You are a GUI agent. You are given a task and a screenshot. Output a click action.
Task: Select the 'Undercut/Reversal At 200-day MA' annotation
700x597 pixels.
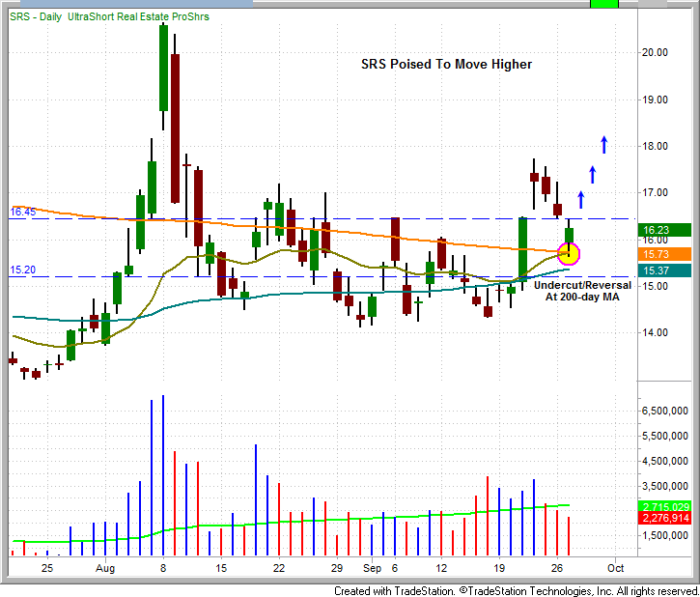coord(582,291)
